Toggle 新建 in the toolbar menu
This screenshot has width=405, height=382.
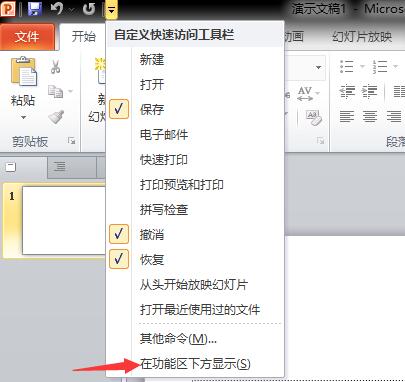(195, 60)
